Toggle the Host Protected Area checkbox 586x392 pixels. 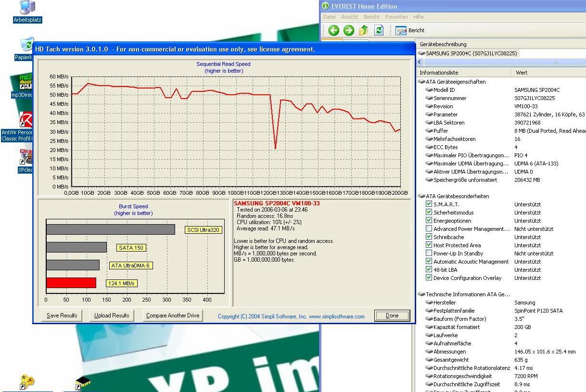point(429,245)
